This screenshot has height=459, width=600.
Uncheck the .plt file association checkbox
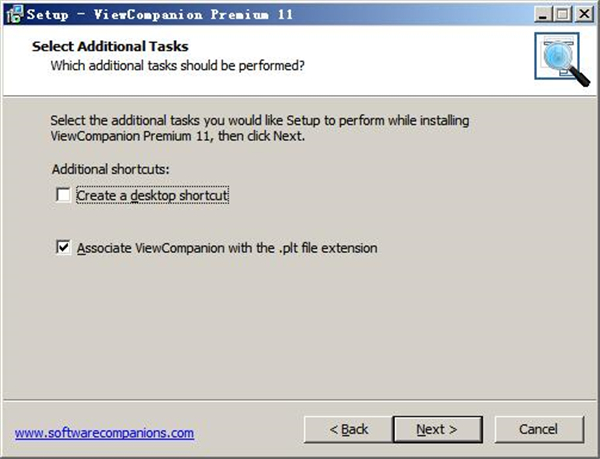tap(64, 247)
